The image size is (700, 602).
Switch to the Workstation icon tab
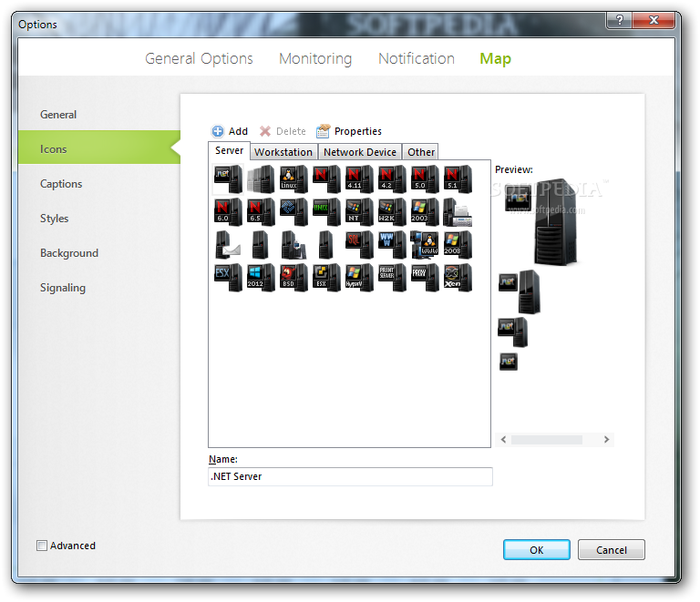[283, 152]
